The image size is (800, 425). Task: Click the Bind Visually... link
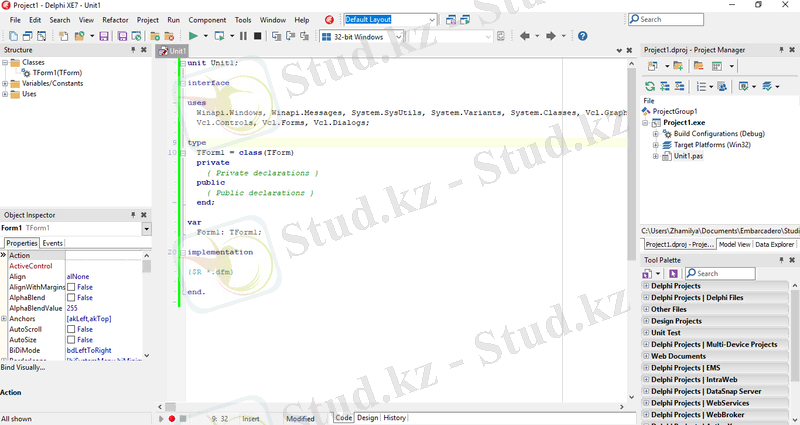(x=23, y=367)
